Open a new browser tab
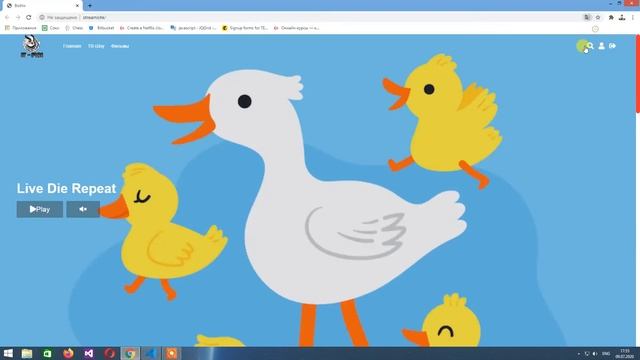Viewport: 640px width, 360px height. [x=90, y=6]
